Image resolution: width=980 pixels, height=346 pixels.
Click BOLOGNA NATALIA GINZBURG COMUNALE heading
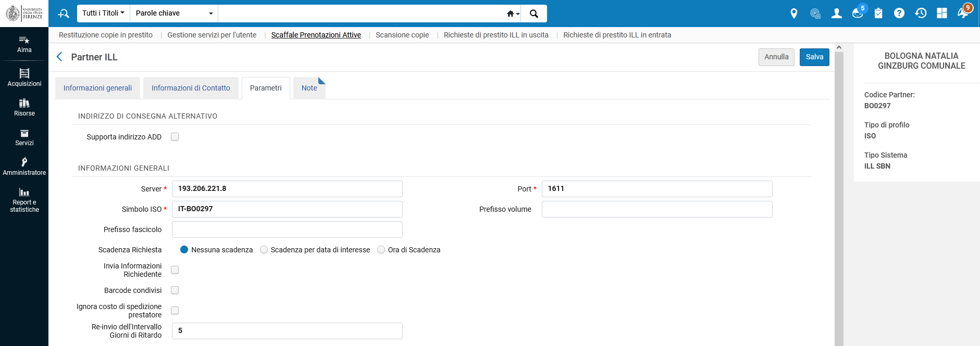pyautogui.click(x=921, y=61)
